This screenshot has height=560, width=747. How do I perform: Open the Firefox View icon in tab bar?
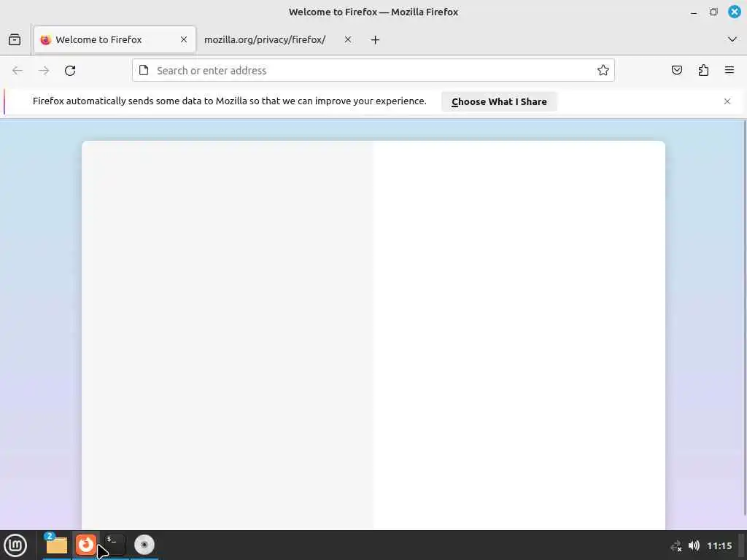click(15, 39)
